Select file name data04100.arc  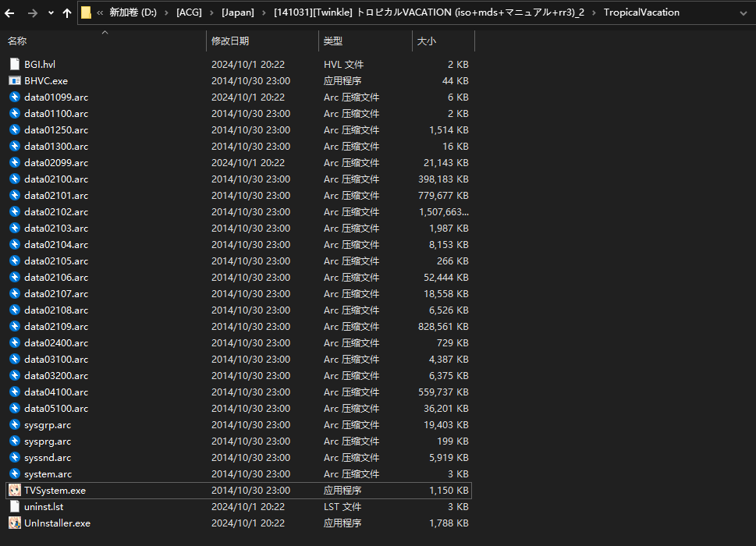pos(56,392)
